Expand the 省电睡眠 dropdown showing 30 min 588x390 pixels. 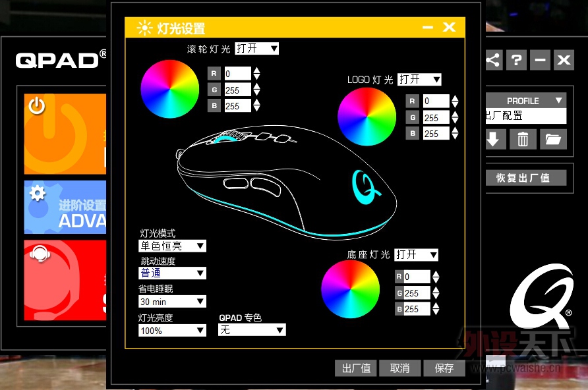172,302
